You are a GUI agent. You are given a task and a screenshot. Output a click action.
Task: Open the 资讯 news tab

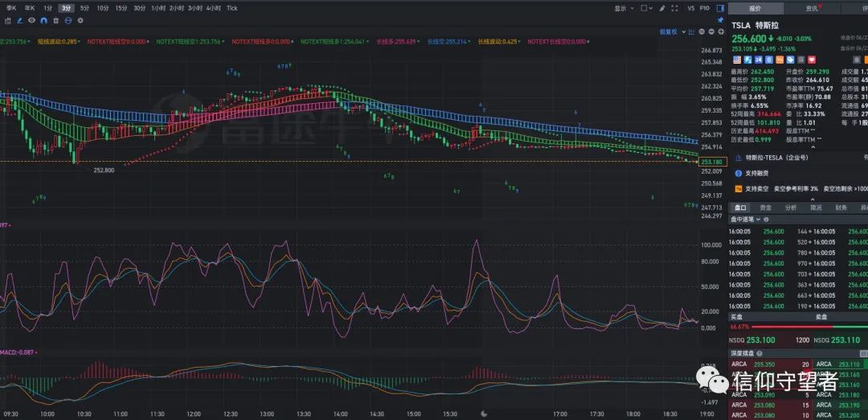[x=812, y=8]
